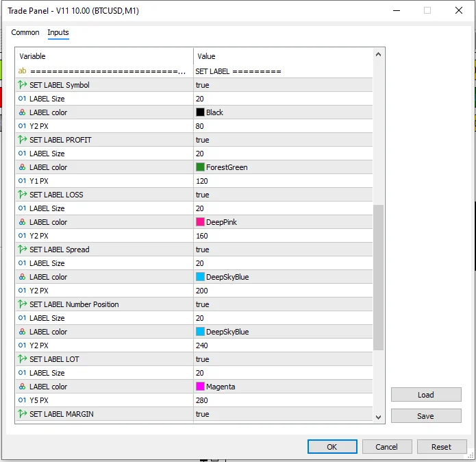Viewport: 476px width, 462px height.
Task: Click the Number Position DeepSkyBlue swatch
Action: (x=200, y=332)
